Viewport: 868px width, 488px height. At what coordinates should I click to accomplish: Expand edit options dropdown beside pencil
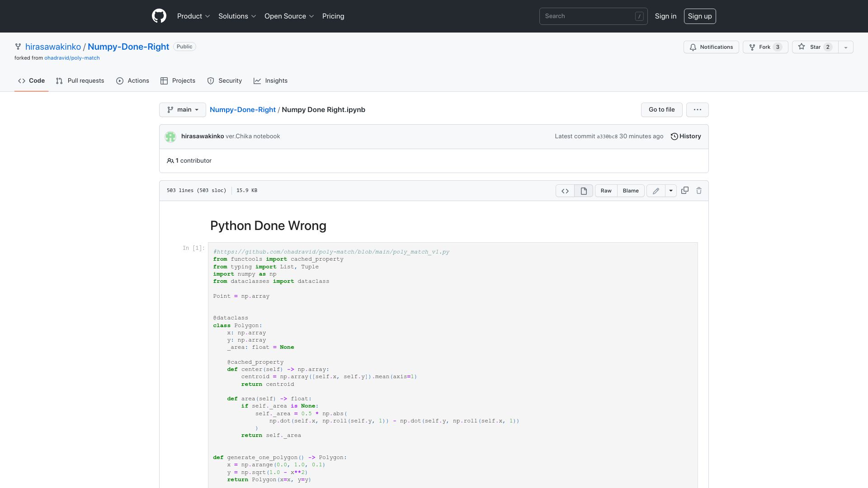(x=671, y=191)
